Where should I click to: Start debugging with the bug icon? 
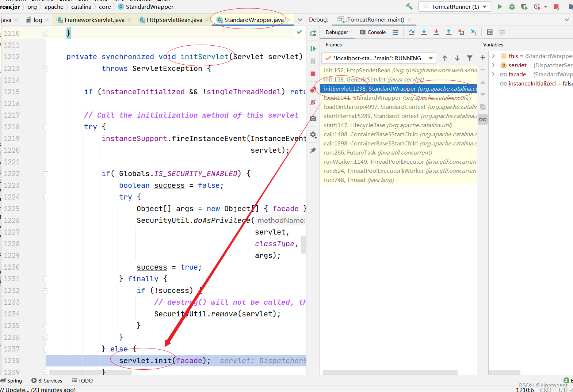pos(512,7)
